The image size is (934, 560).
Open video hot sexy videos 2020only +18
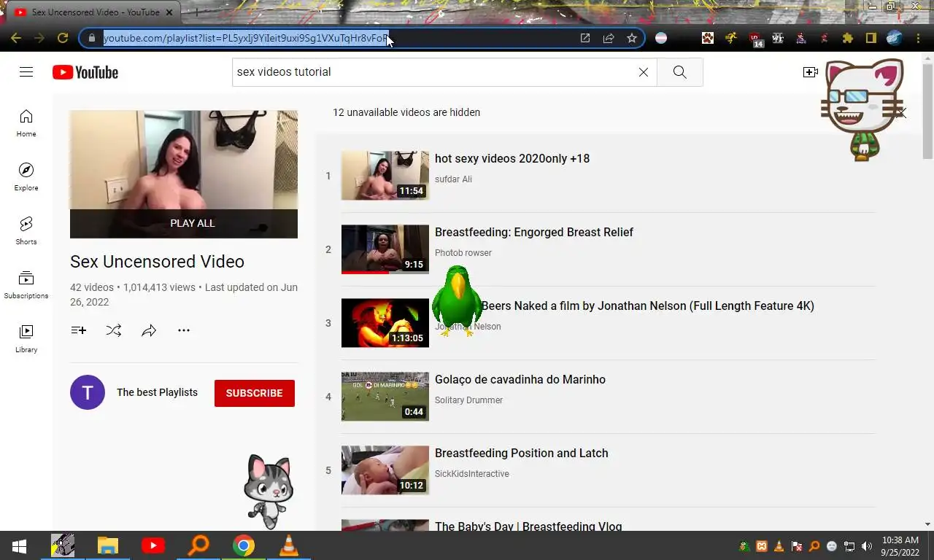click(512, 158)
